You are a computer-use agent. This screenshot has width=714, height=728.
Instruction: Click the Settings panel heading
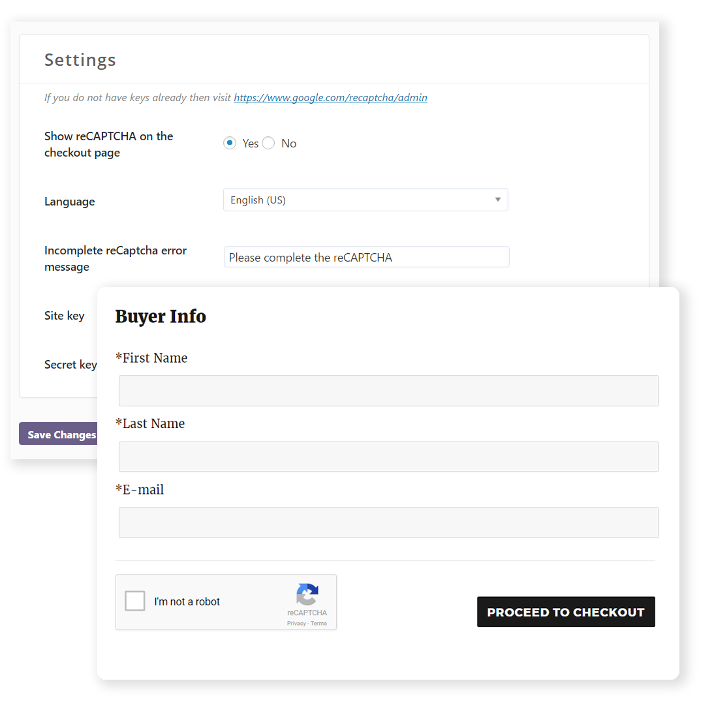[x=80, y=60]
